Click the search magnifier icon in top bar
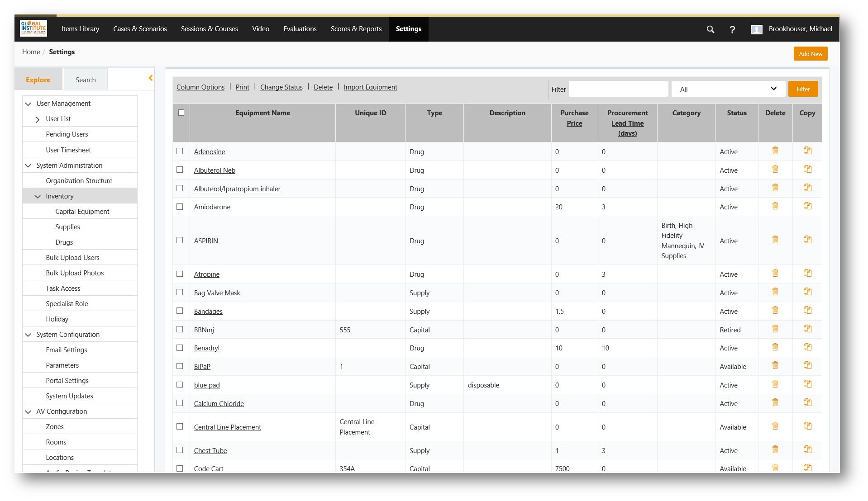 click(x=710, y=29)
